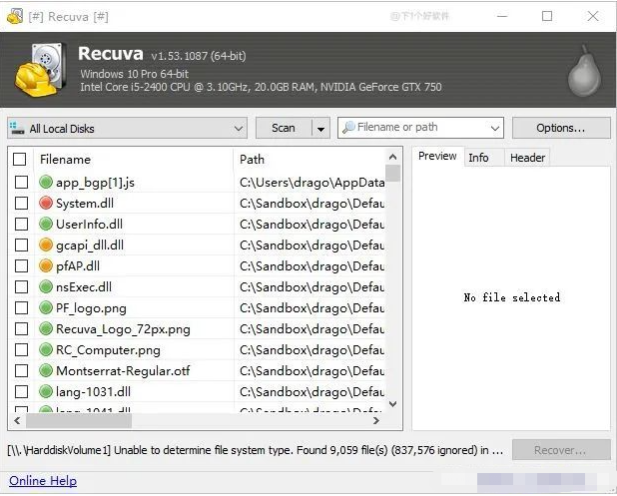Click the green status icon beside PF_logo.png
The height and width of the screenshot is (496, 617).
coord(46,308)
